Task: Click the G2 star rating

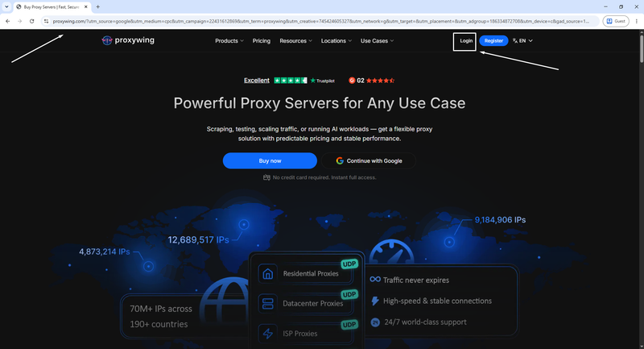Action: click(x=380, y=81)
